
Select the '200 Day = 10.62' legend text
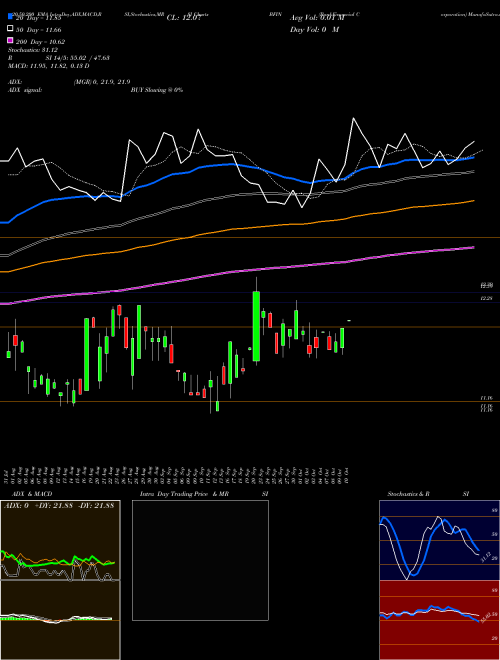40,42
